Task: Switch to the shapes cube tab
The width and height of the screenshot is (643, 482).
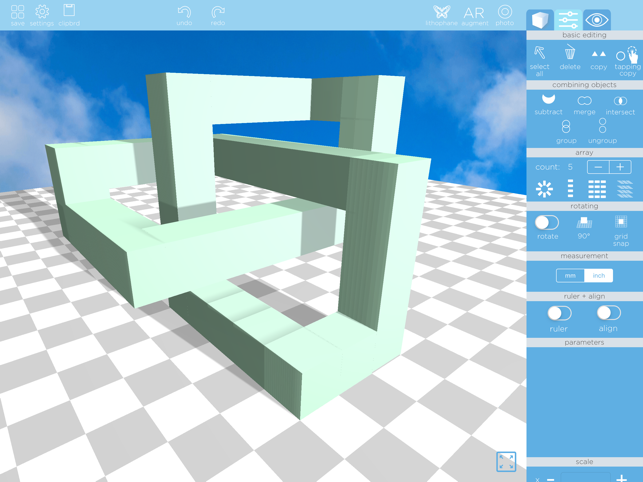Action: coord(540,20)
